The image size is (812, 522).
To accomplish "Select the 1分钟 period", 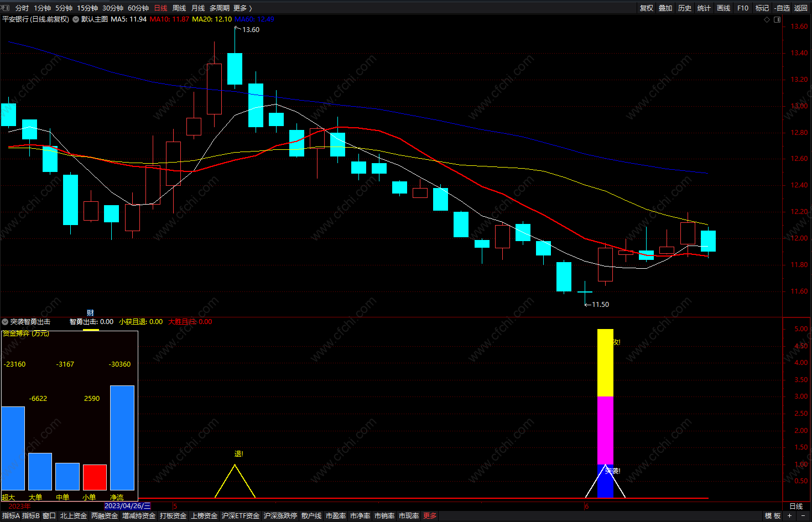I will click(x=42, y=8).
